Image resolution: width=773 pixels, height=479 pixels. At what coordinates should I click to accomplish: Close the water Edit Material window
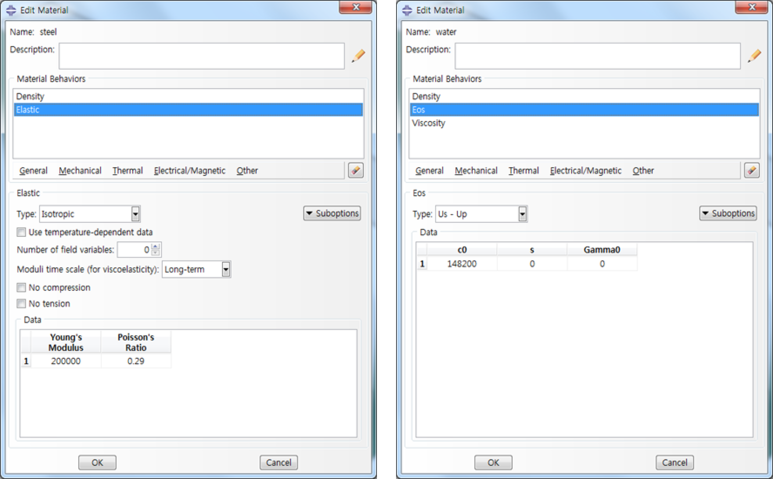point(751,7)
